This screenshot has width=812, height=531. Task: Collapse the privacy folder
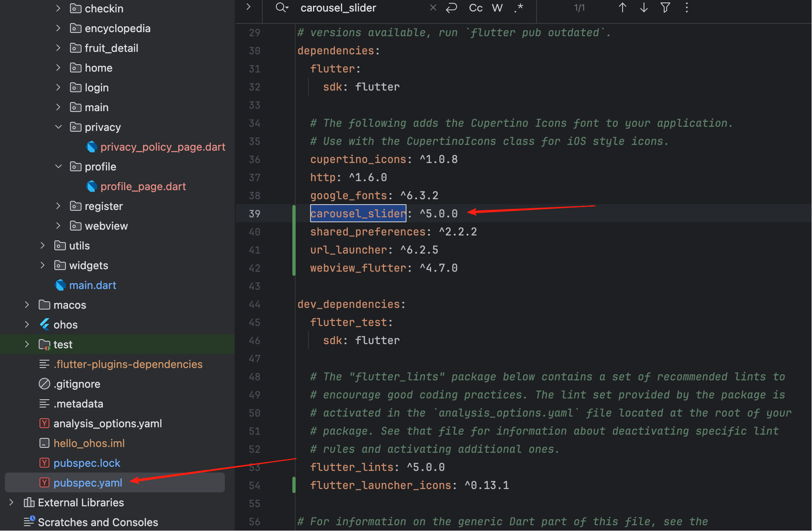click(x=58, y=127)
